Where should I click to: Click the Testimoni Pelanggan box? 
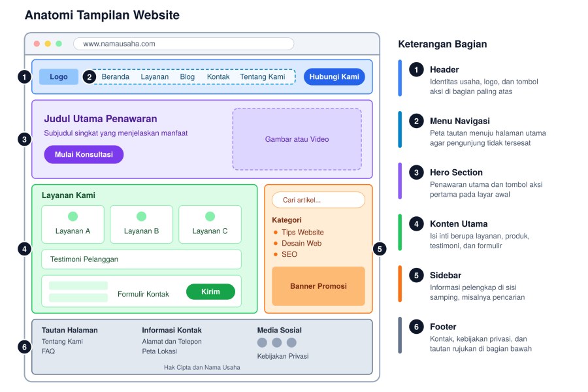click(x=141, y=259)
